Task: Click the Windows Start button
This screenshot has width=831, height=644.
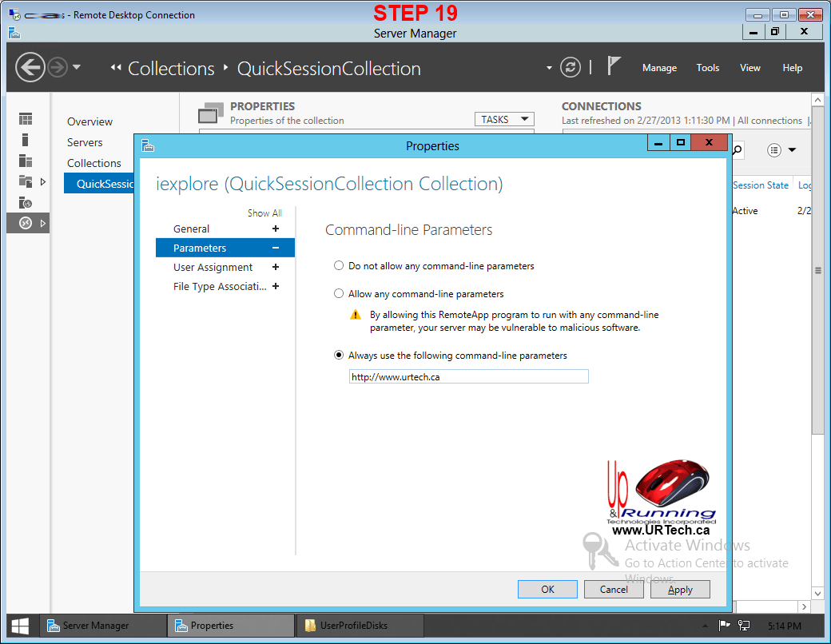Action: (21, 626)
